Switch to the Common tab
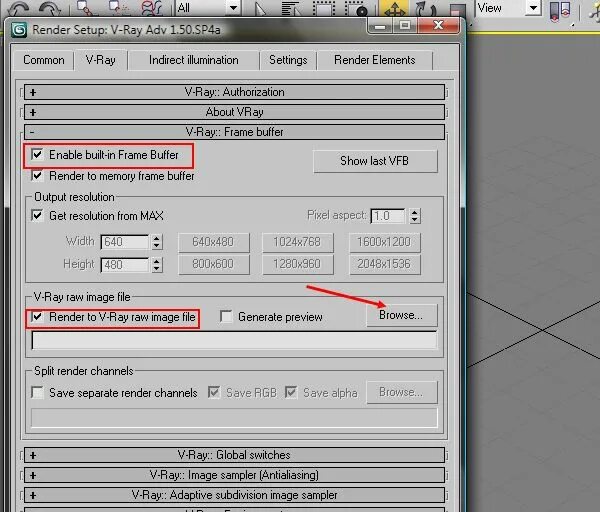600x512 pixels. [x=44, y=60]
